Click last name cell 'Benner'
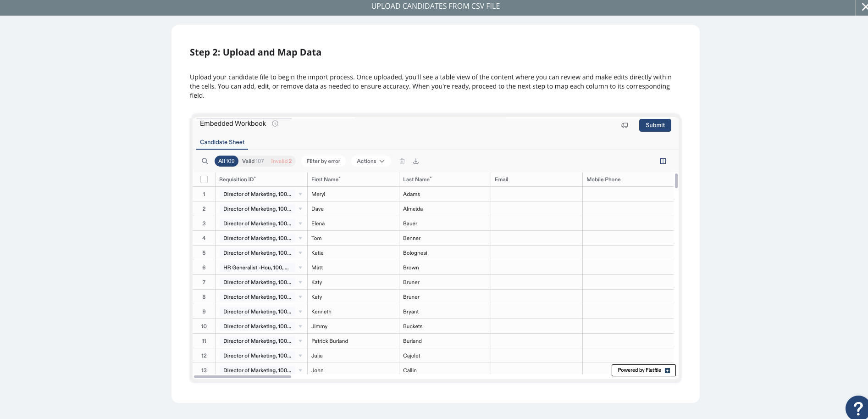This screenshot has width=868, height=419. [x=445, y=238]
